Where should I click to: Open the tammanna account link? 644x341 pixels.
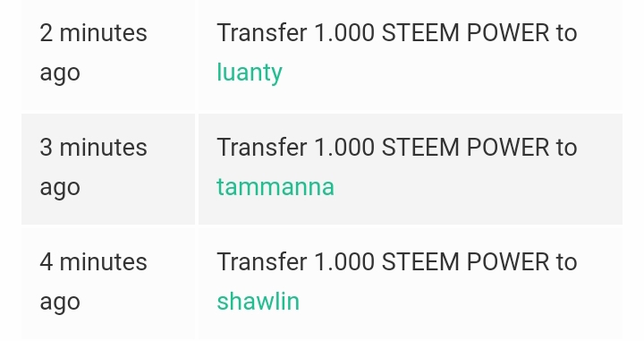tap(275, 187)
